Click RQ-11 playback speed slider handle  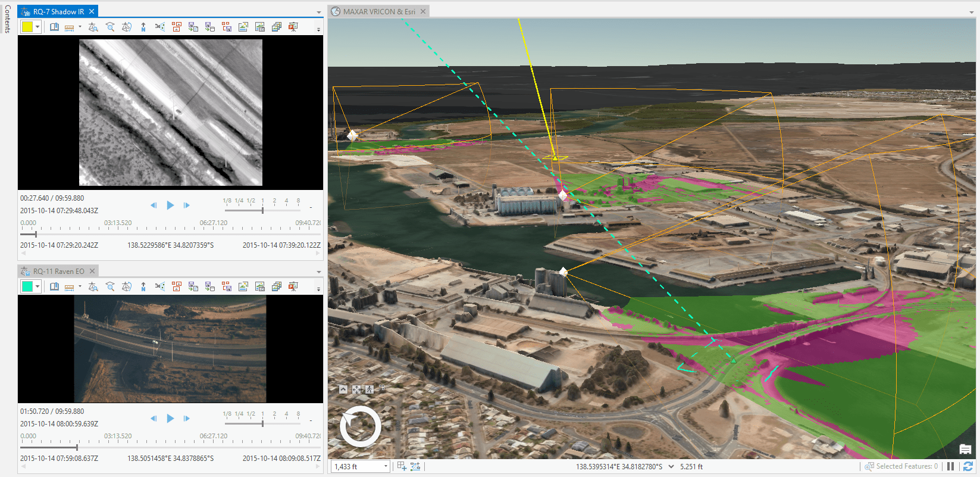262,423
